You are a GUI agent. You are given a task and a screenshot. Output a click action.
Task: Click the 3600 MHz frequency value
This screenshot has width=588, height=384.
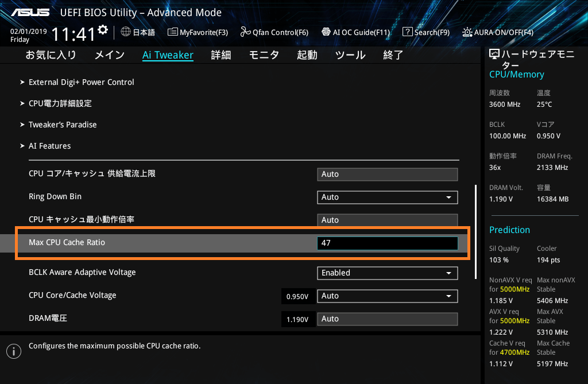point(505,104)
